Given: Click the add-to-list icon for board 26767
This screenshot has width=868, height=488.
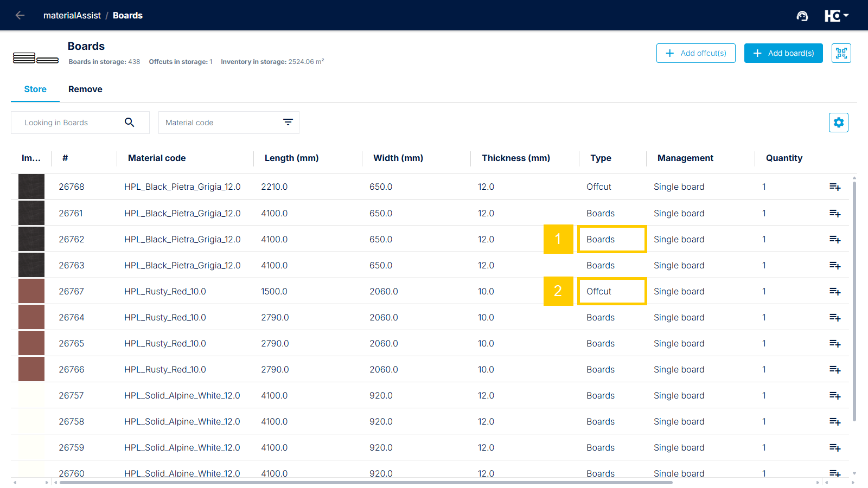Looking at the screenshot, I should click(x=835, y=292).
